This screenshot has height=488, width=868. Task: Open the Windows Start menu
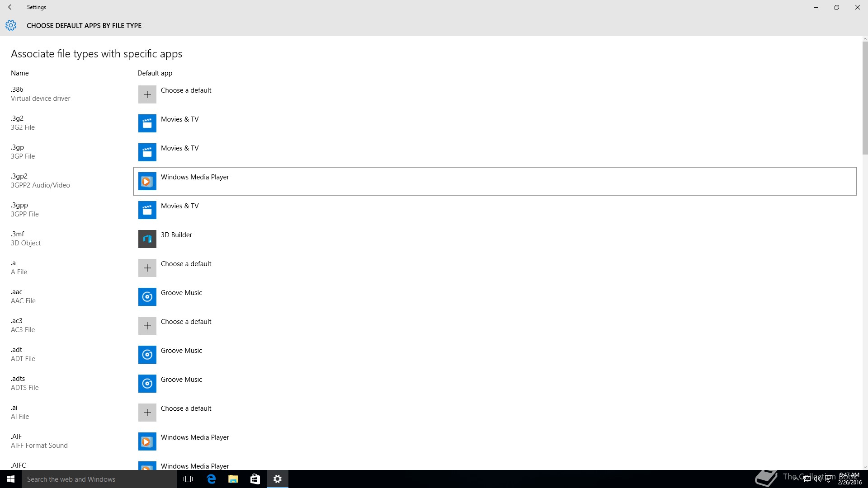pos(11,479)
